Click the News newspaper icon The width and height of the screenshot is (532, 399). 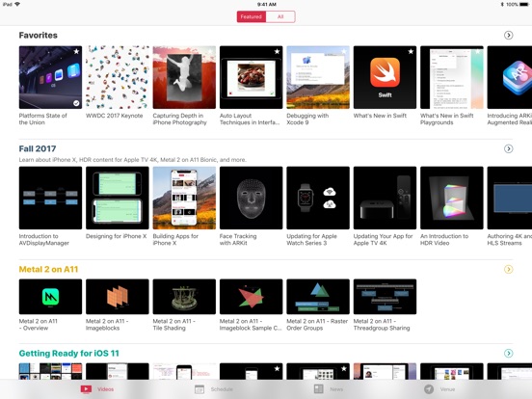(x=319, y=389)
